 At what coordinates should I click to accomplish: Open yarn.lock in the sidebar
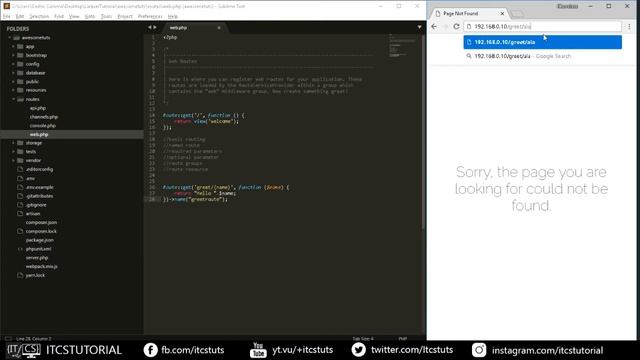tap(35, 275)
